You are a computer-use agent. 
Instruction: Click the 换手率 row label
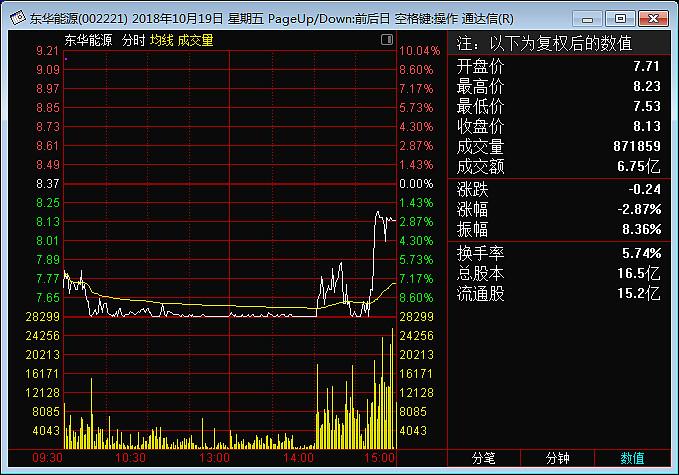pos(480,253)
